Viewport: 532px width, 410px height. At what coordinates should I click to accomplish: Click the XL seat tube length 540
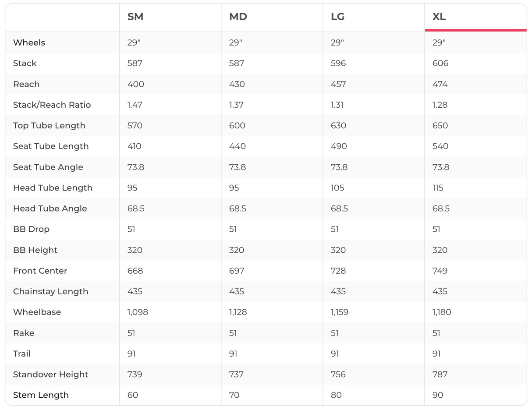[440, 146]
